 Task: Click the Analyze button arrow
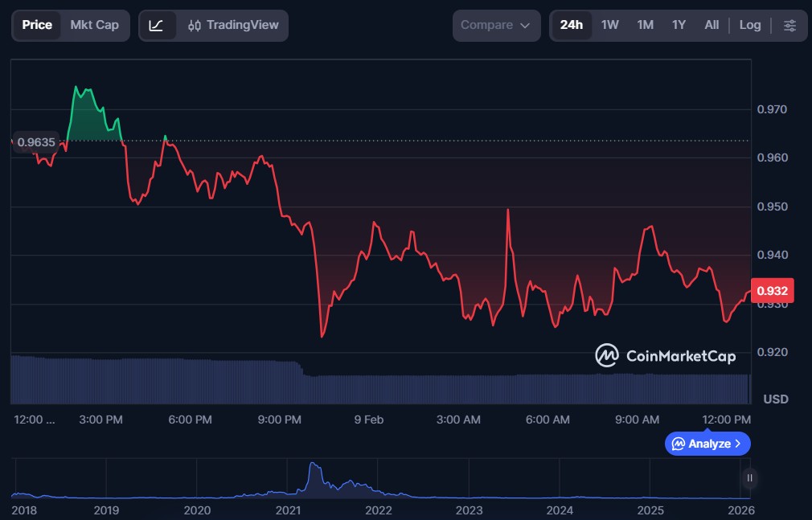pos(739,444)
